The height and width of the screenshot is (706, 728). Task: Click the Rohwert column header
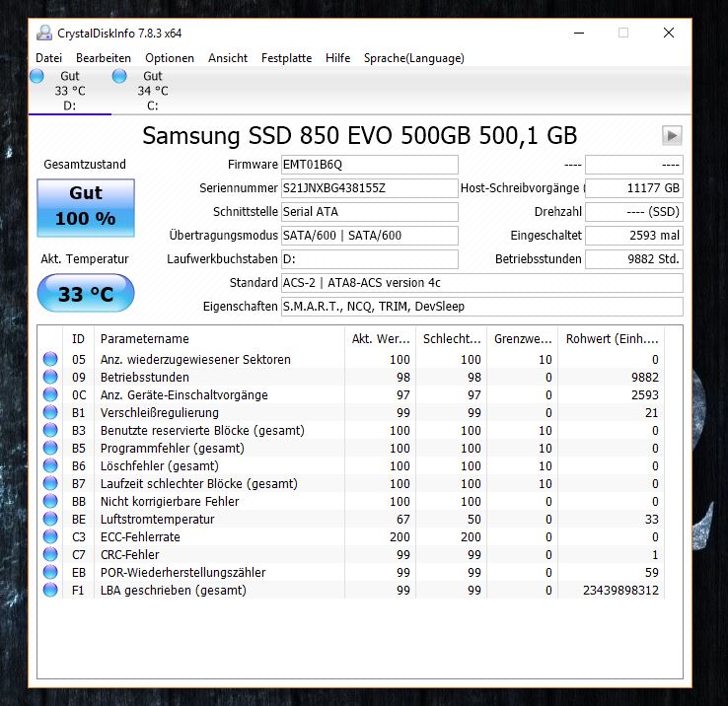611,339
